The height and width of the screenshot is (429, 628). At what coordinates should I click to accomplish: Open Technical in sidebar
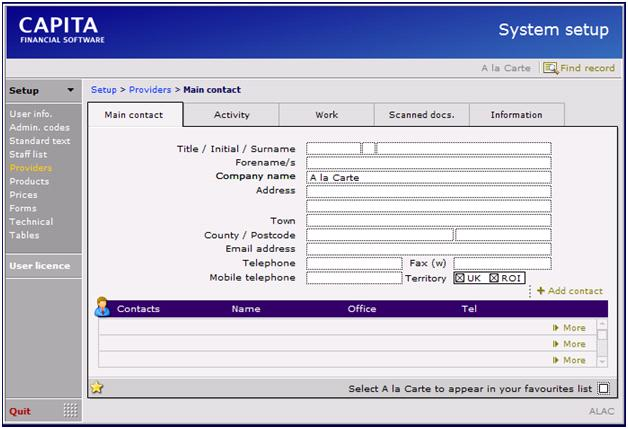pos(31,222)
